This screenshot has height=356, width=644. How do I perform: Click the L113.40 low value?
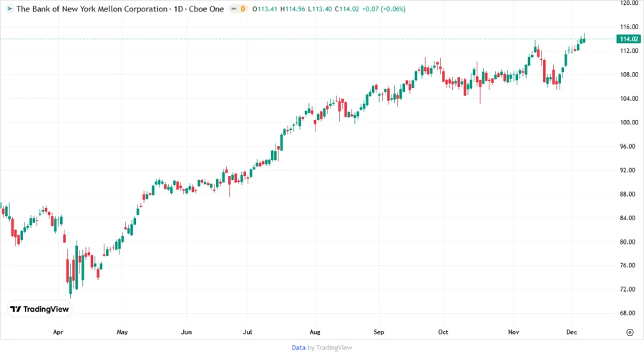pyautogui.click(x=320, y=9)
